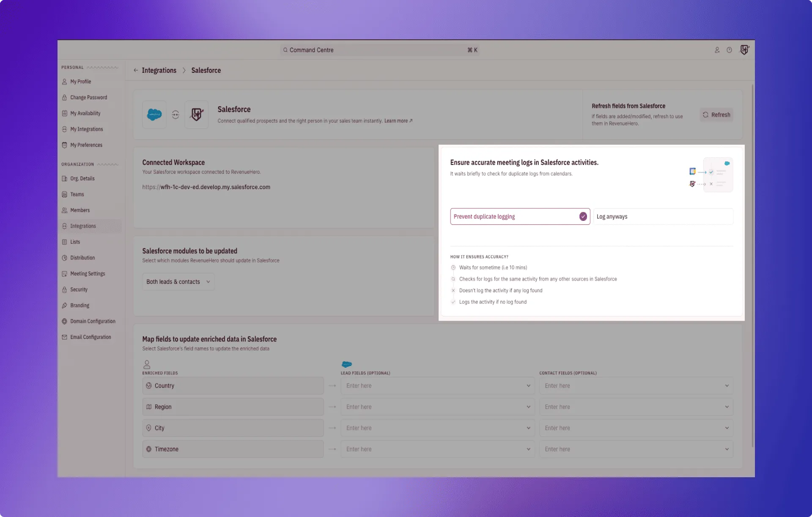Open the connected Salesforce workspace URL
Image resolution: width=812 pixels, height=517 pixels.
click(206, 187)
